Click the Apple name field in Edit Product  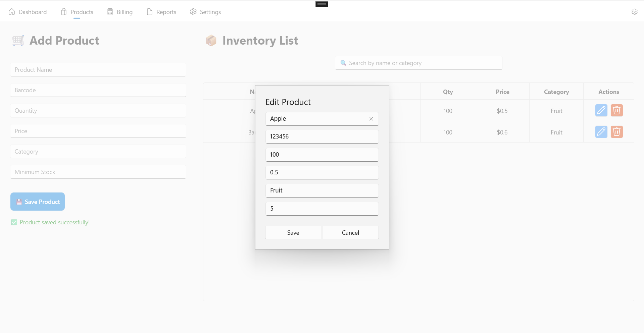click(x=322, y=119)
